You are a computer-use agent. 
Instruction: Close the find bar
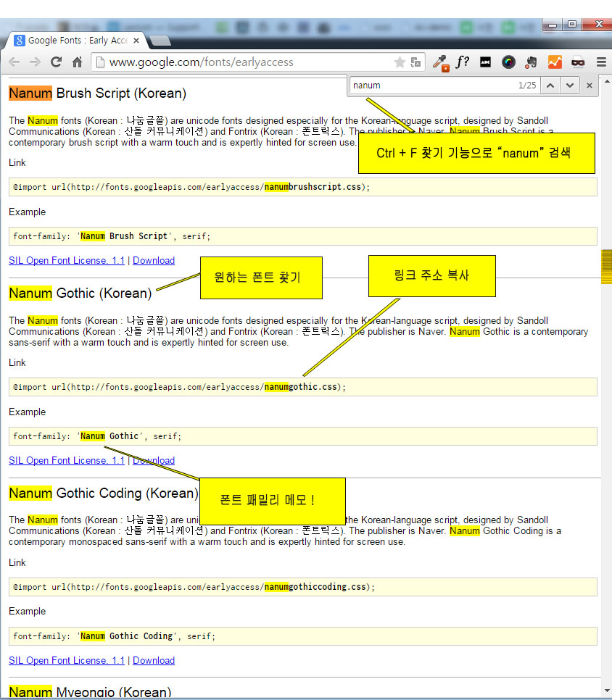[590, 86]
